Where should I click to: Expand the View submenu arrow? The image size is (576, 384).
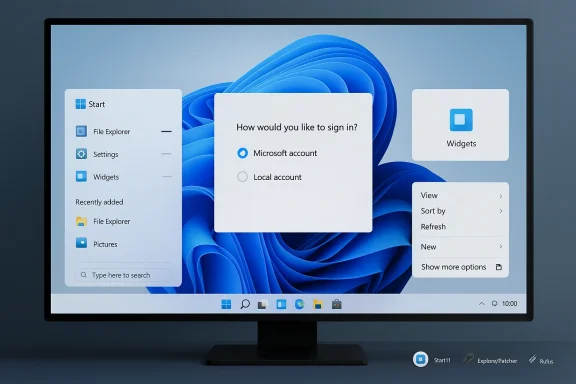[x=501, y=196]
